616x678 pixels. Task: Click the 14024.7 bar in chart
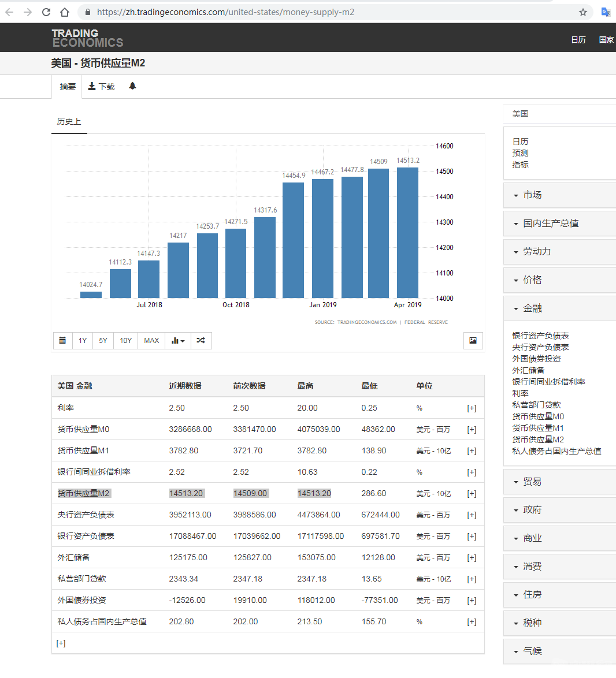[x=91, y=295]
